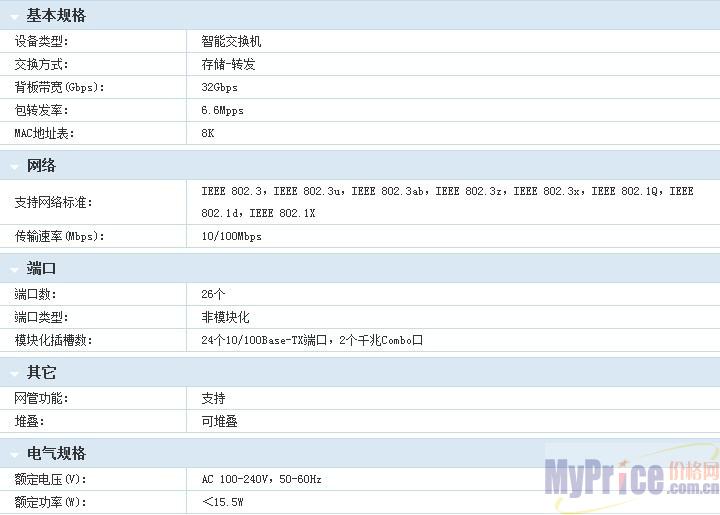
Task: Click the 智能交换机 value text
Action: 231,42
